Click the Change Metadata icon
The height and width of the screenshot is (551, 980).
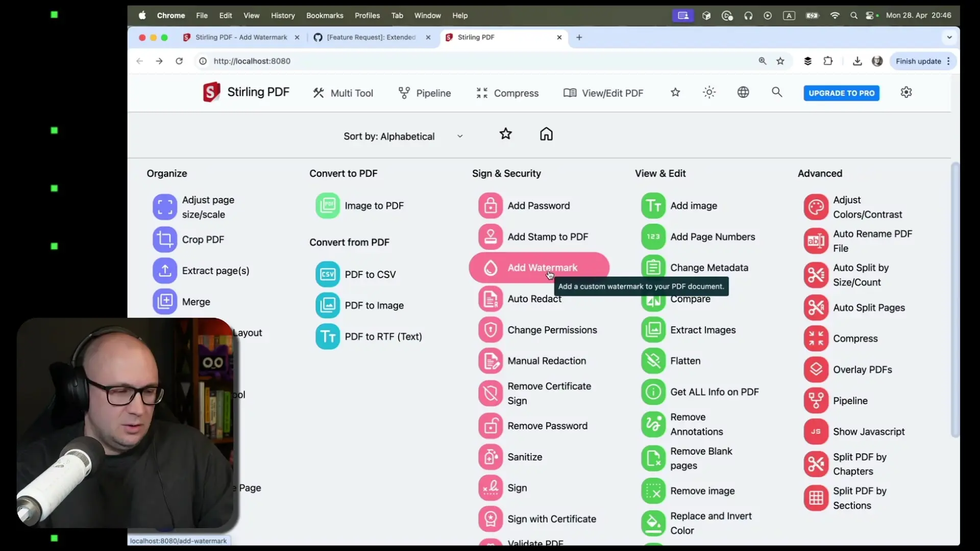[653, 268]
